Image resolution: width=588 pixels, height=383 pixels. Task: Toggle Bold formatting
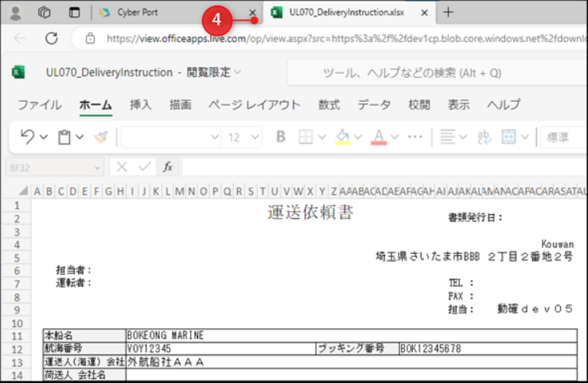[x=280, y=137]
